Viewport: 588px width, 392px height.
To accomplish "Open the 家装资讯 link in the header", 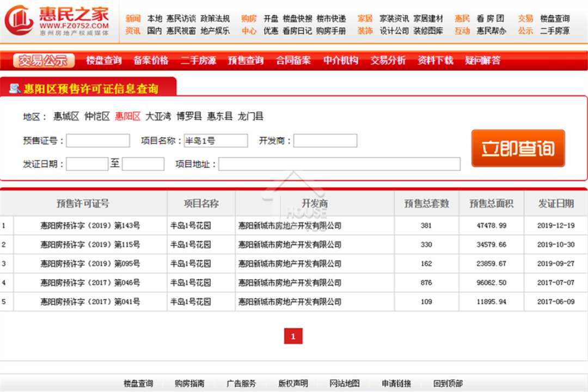I will [x=394, y=19].
